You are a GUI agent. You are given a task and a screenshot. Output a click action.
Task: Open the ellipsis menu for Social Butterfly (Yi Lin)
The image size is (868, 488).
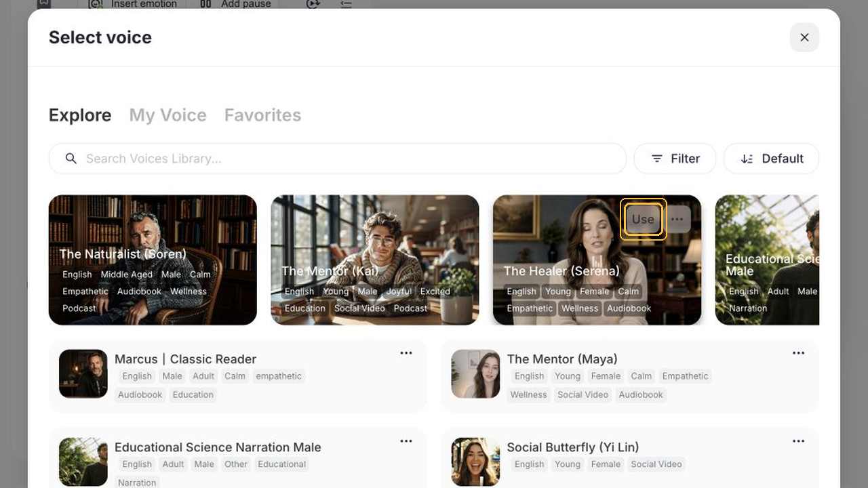point(799,441)
